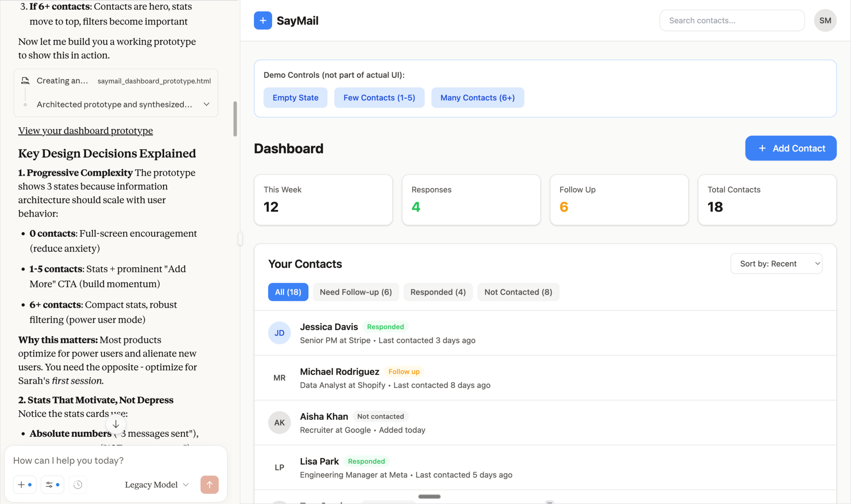Click the Search contacts field
Viewport: 851px width, 504px height.
click(732, 20)
